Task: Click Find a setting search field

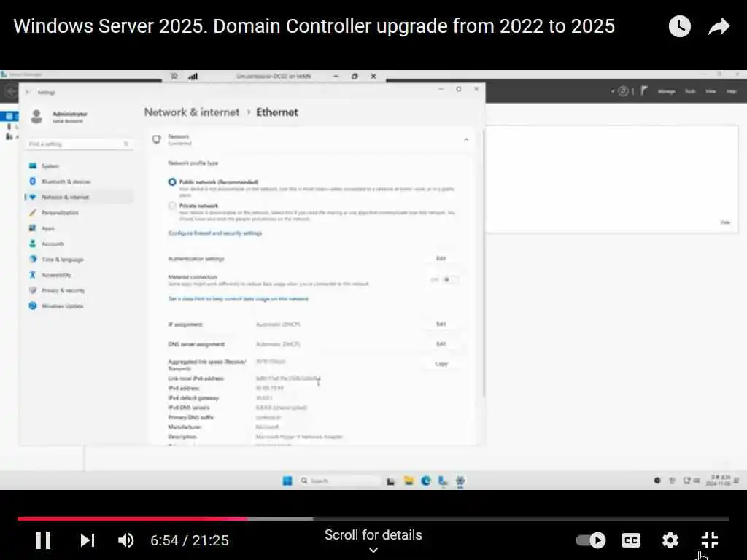Action: [x=79, y=144]
